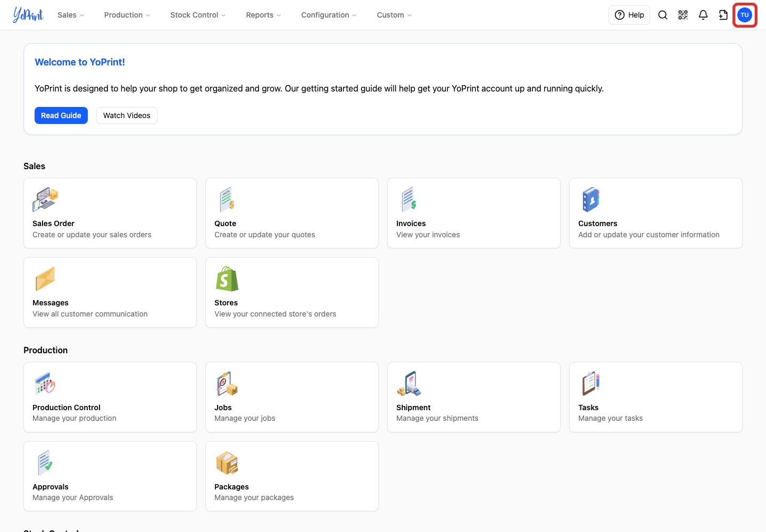This screenshot has height=532, width=766.
Task: Open the Quote title link
Action: point(225,223)
